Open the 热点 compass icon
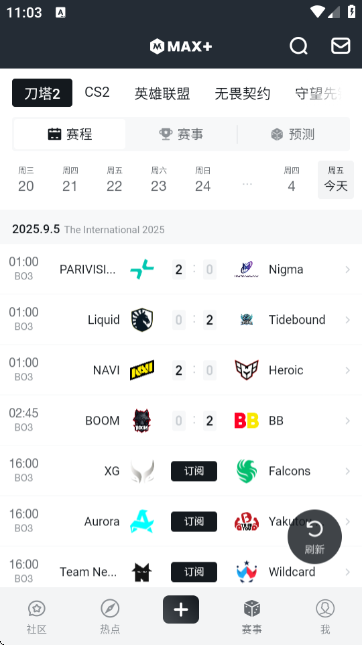Screen dimensions: 362x645 (110, 608)
